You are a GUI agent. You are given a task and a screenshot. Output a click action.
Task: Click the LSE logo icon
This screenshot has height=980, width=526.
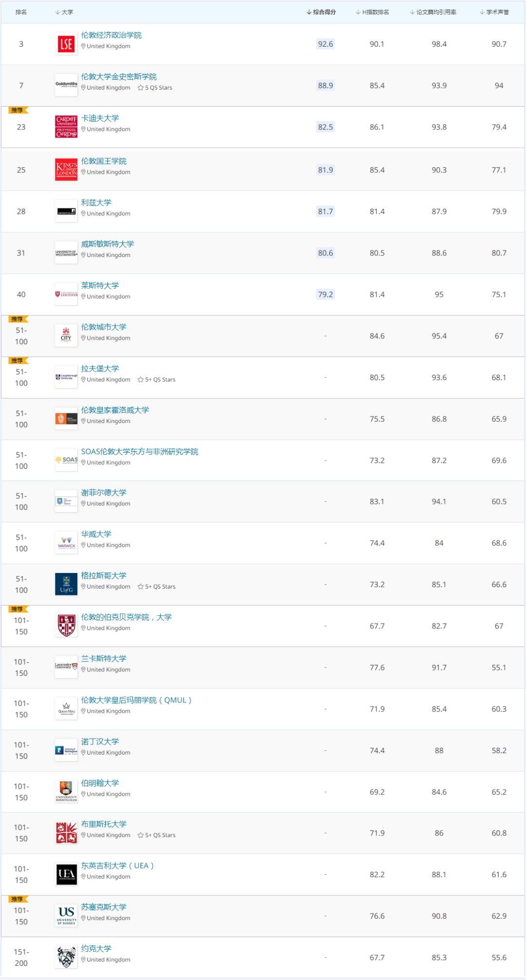66,44
